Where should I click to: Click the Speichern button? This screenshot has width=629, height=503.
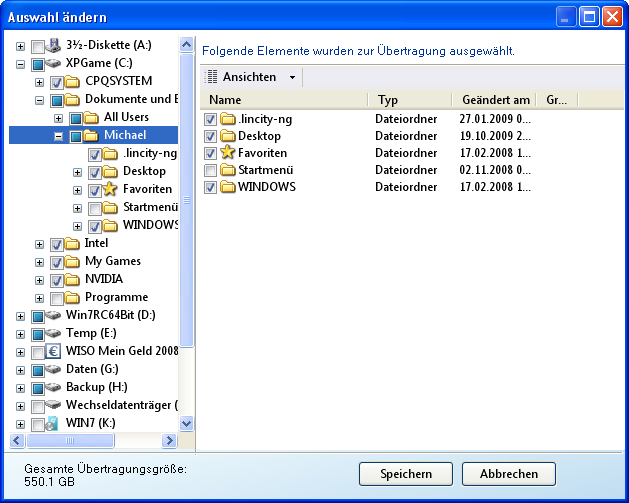click(406, 474)
